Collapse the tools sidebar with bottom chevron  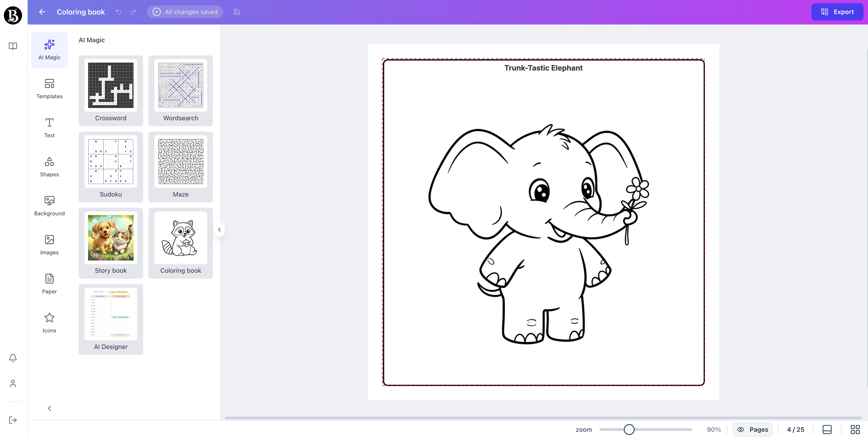pyautogui.click(x=50, y=408)
